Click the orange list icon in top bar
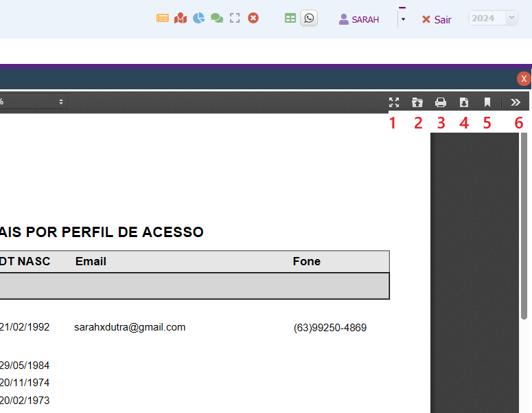The image size is (532, 413). (x=163, y=19)
